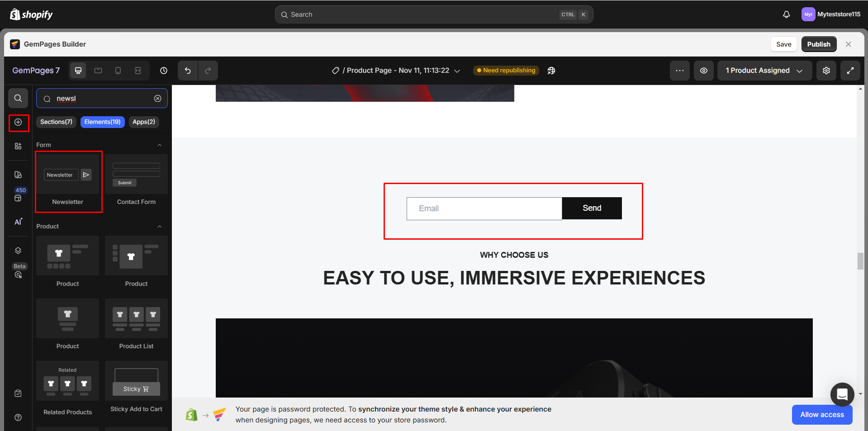Open the AI assistant panel
Viewport: 868px width, 431px height.
18,221
